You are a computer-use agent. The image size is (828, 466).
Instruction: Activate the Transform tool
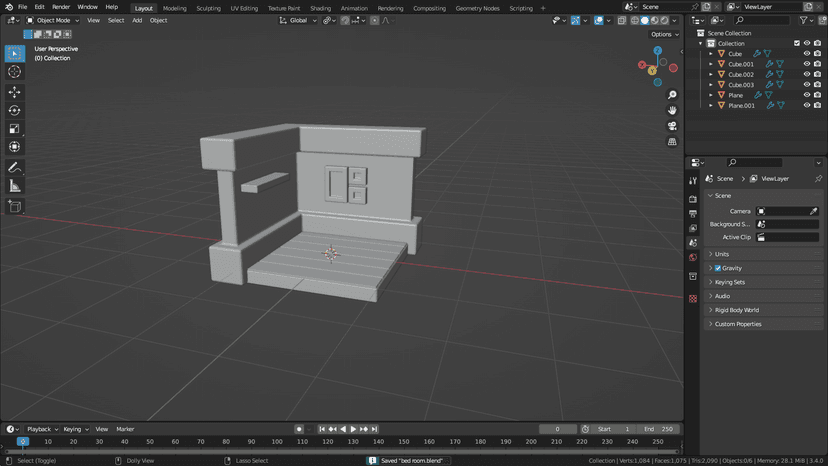click(x=14, y=147)
